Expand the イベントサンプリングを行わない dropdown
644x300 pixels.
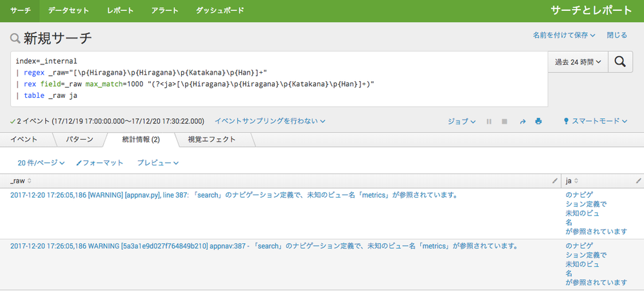[269, 121]
